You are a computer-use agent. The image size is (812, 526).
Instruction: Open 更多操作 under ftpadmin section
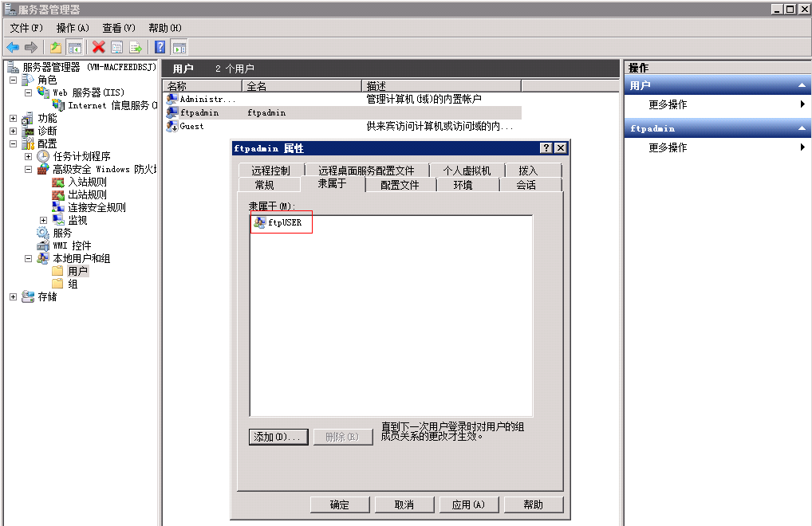point(717,147)
